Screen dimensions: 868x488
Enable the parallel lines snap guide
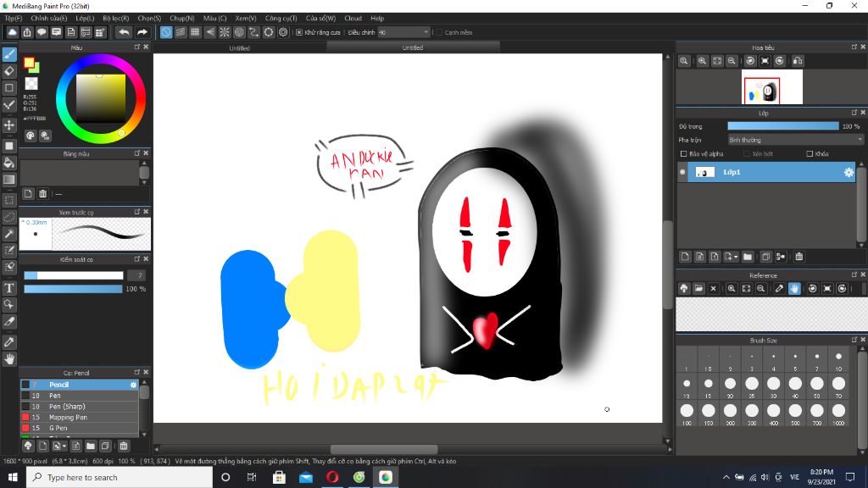point(181,33)
